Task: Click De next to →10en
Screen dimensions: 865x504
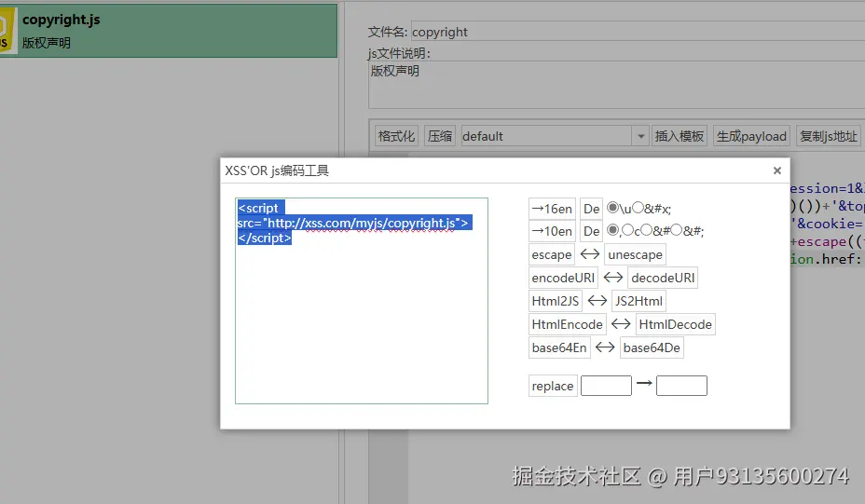Action: pos(591,231)
